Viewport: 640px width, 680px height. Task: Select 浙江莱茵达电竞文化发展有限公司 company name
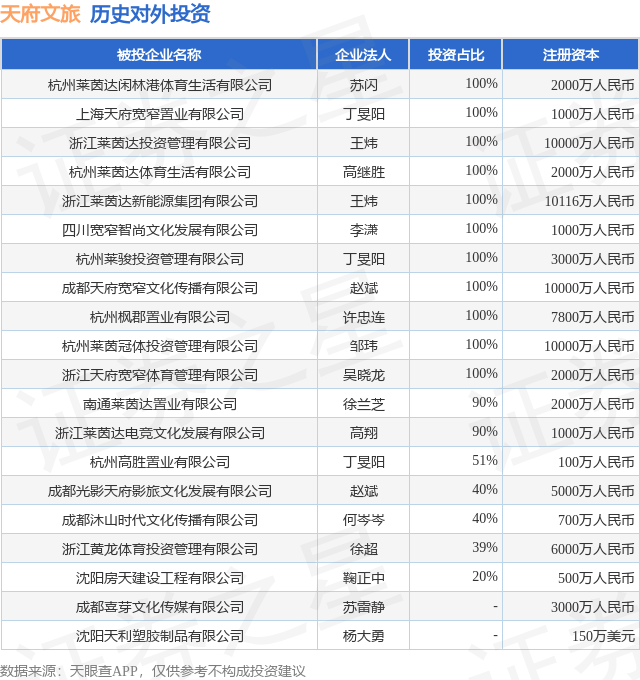point(160,433)
